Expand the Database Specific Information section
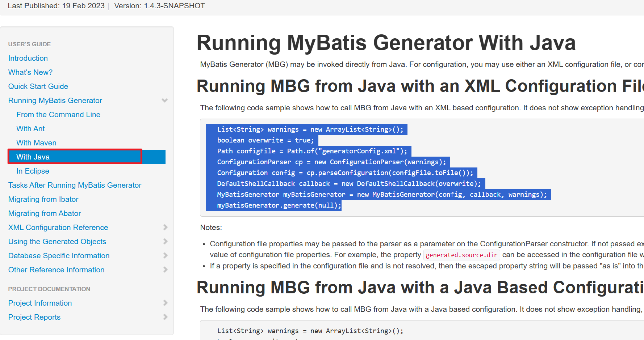The image size is (644, 340). [x=166, y=255]
